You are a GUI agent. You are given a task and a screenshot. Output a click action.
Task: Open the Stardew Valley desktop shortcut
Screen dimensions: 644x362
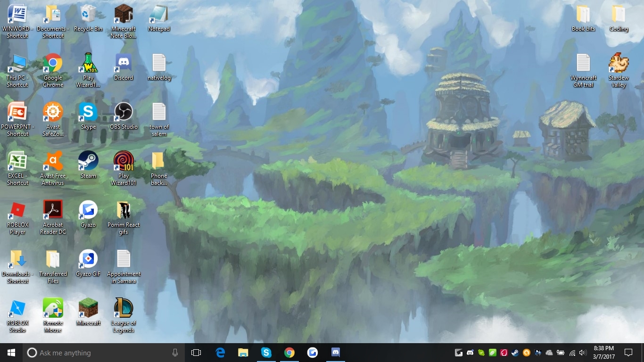[x=619, y=63]
